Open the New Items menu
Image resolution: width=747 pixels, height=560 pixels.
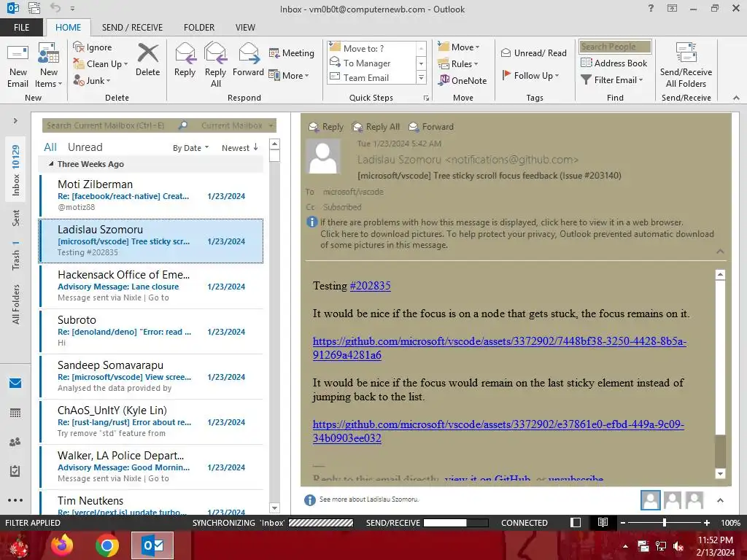[49, 66]
